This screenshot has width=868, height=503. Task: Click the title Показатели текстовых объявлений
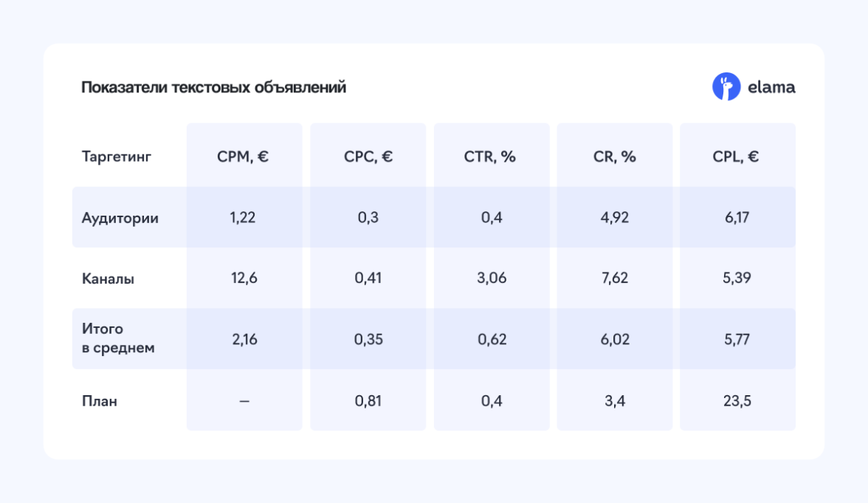point(213,88)
